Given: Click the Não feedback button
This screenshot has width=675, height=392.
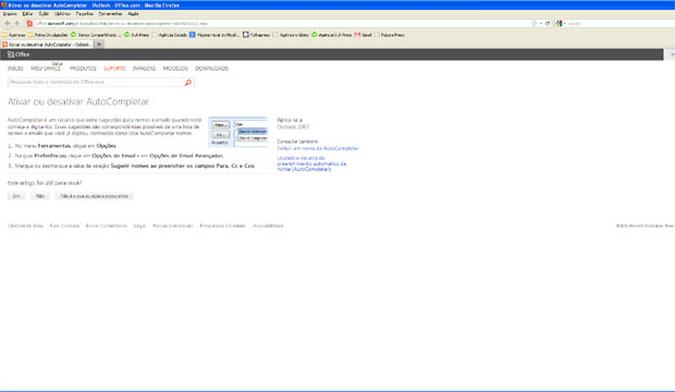Looking at the screenshot, I should click(x=40, y=196).
